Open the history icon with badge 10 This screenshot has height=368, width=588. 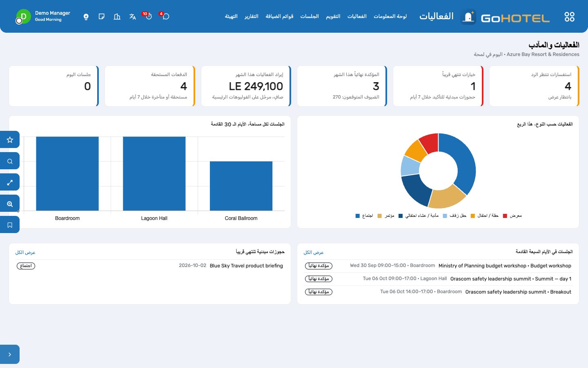[x=148, y=16]
